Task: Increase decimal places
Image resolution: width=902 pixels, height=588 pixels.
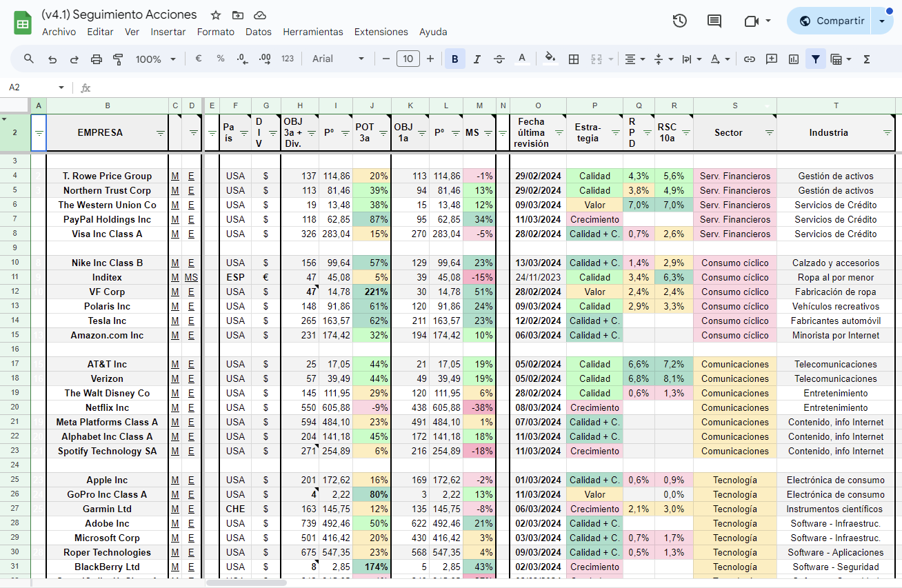Action: pyautogui.click(x=264, y=59)
